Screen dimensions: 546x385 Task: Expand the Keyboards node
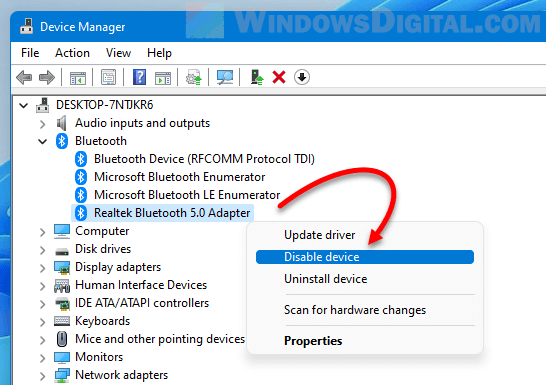click(42, 322)
